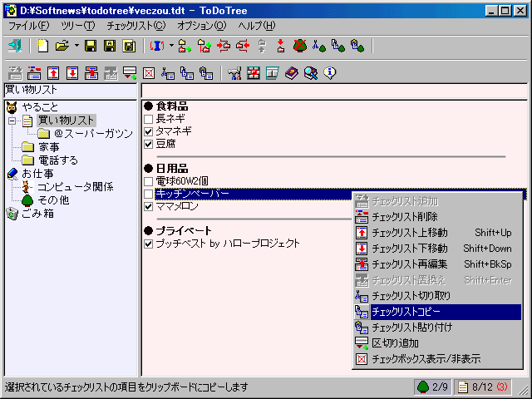Screen dimensions: 532x399
Task: Click the first save floppy icon
Action: pyautogui.click(x=91, y=46)
